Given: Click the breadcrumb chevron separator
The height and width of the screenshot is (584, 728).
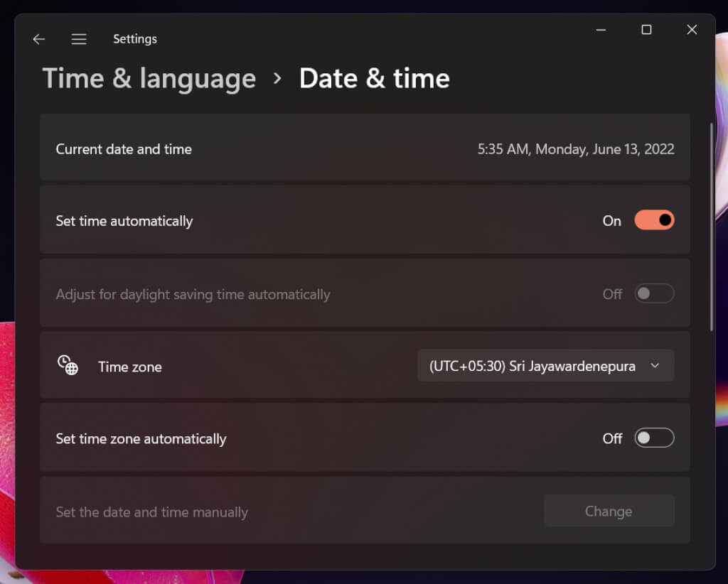Looking at the screenshot, I should [x=277, y=78].
